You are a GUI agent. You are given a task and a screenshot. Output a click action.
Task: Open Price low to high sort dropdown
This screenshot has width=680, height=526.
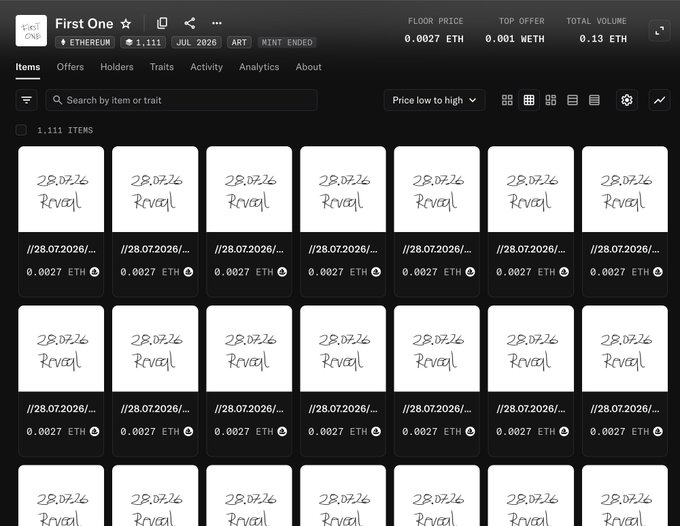point(435,100)
